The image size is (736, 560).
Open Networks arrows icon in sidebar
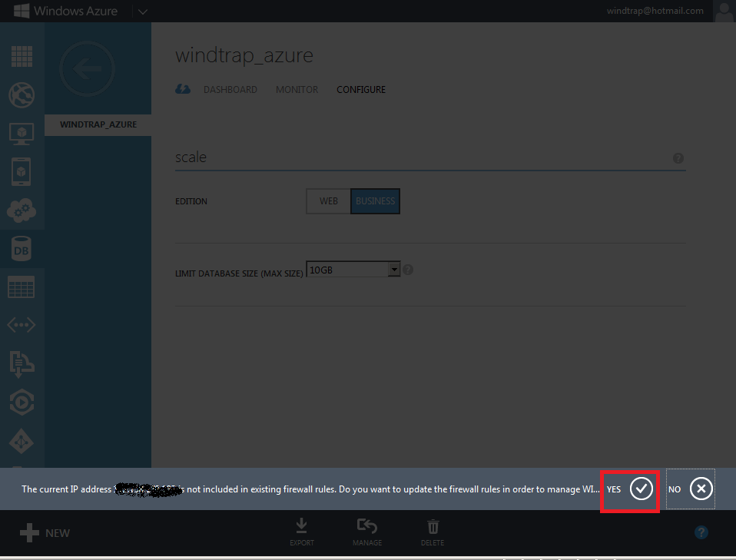22,325
